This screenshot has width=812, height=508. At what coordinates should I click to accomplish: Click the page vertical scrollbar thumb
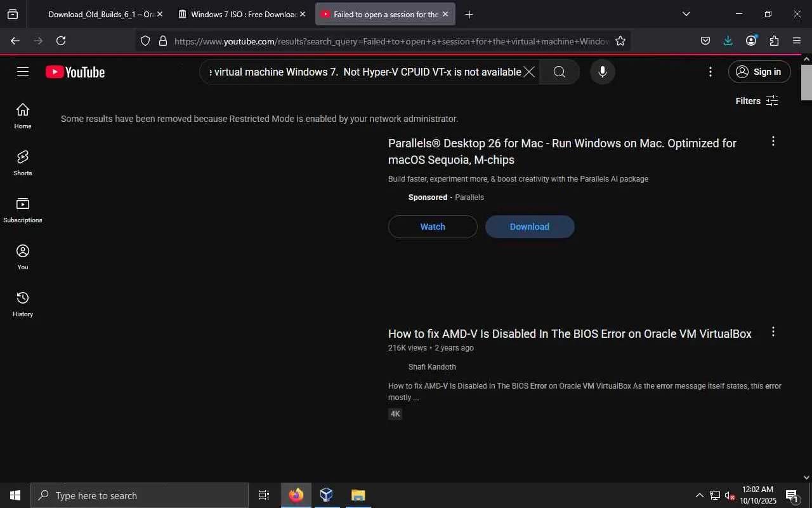point(806,82)
